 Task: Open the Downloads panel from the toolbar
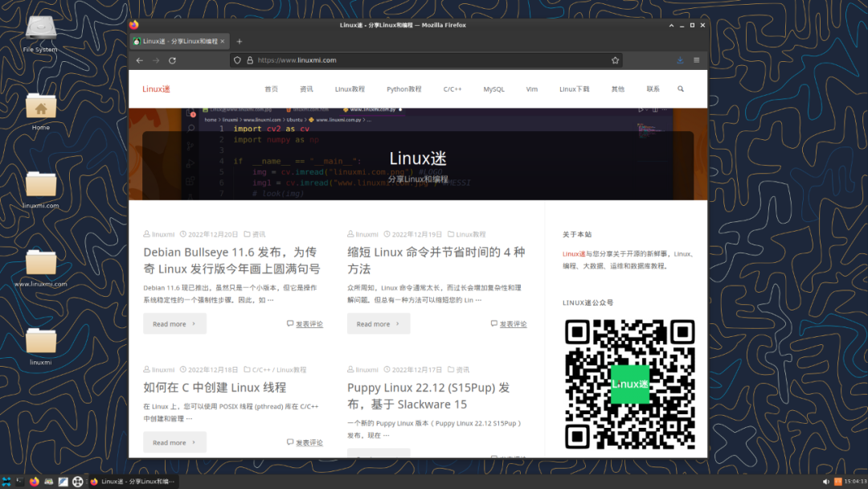[x=679, y=60]
